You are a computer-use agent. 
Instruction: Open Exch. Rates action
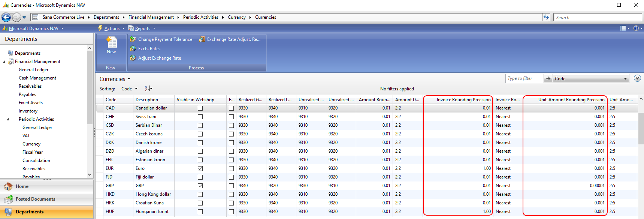(145, 48)
